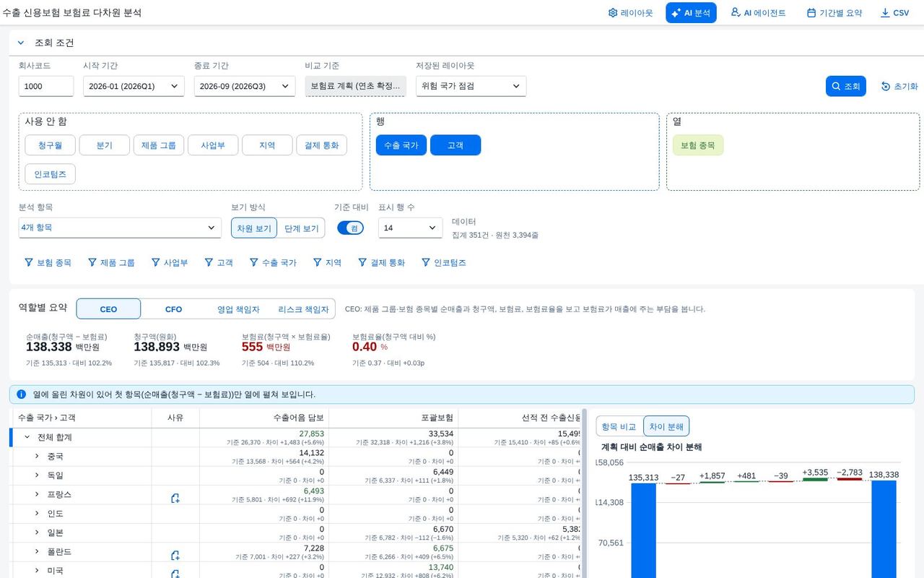The image size is (924, 578).
Task: Open the 제품 그룹 funnel filter
Action: (111, 263)
